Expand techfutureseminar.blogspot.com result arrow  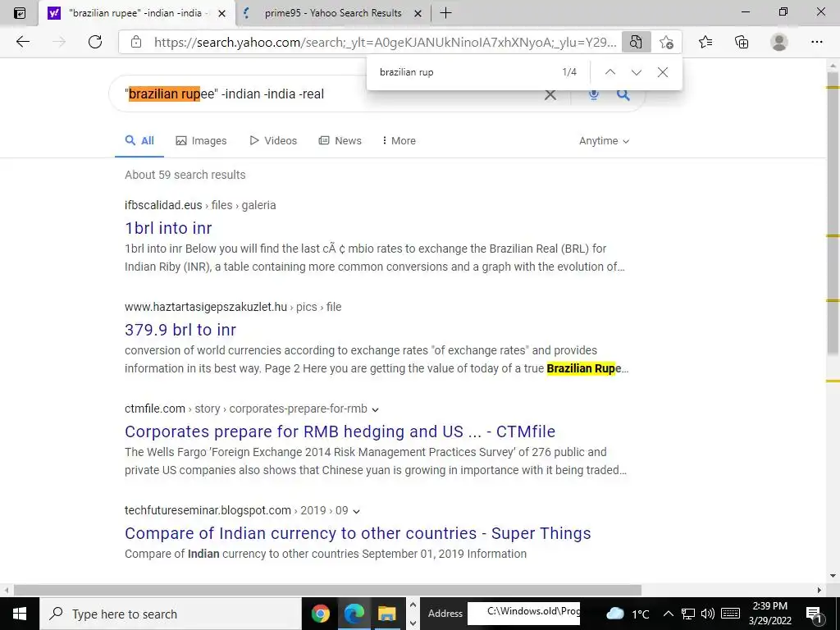point(357,512)
